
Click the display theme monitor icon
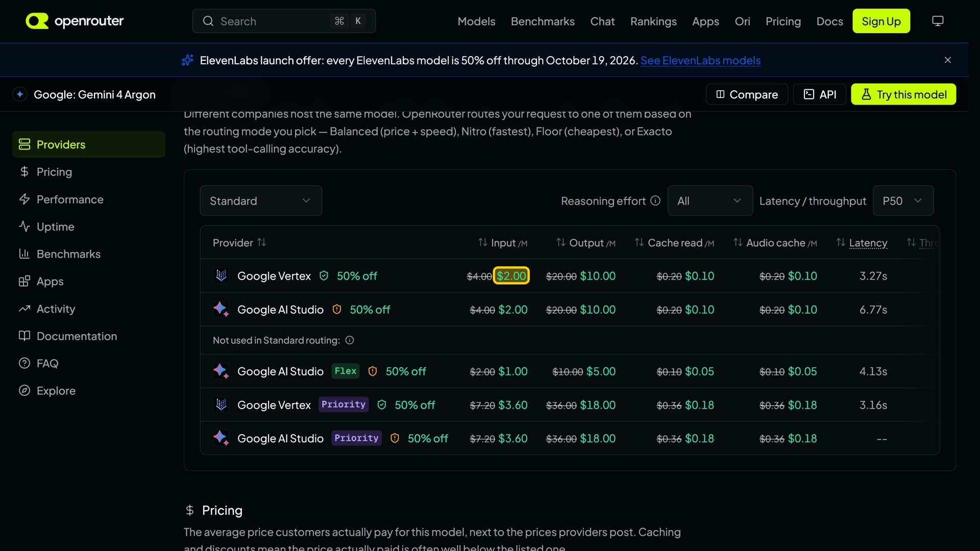[938, 21]
